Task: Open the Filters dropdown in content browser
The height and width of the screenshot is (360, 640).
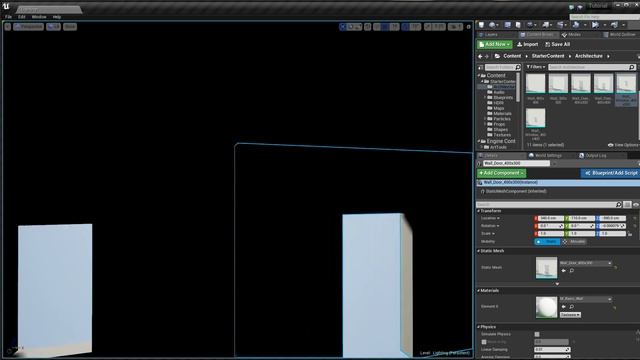Action: tap(536, 67)
